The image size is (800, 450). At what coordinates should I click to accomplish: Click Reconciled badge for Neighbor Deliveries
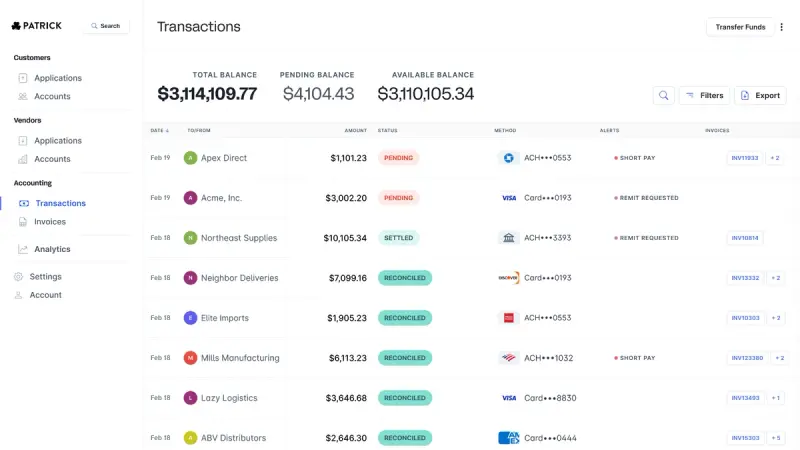coord(405,278)
